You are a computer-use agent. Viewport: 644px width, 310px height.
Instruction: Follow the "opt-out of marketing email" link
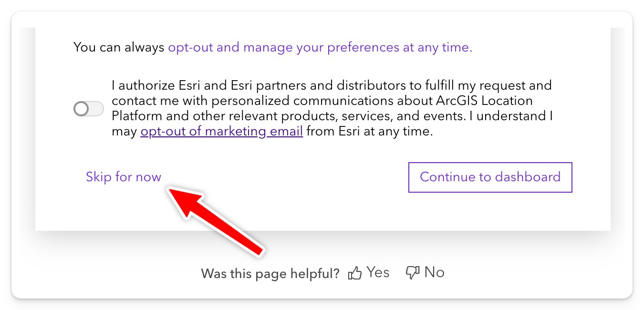point(221,132)
